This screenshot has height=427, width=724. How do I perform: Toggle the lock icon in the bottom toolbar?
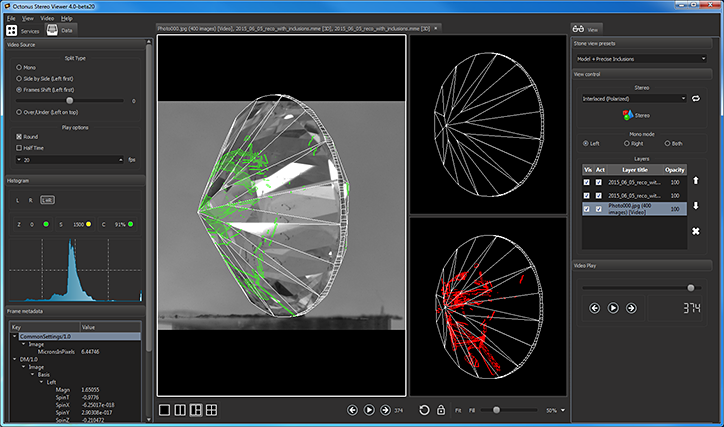pyautogui.click(x=441, y=410)
